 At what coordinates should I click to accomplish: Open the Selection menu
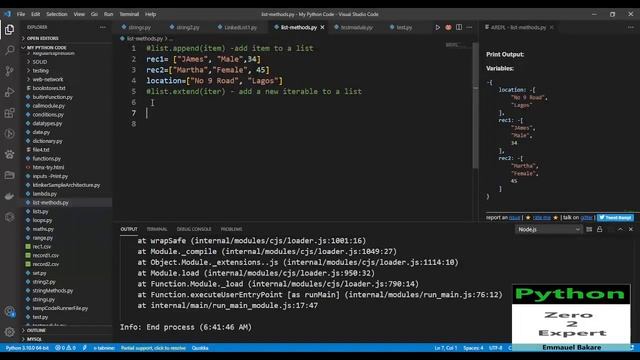pyautogui.click(x=56, y=14)
